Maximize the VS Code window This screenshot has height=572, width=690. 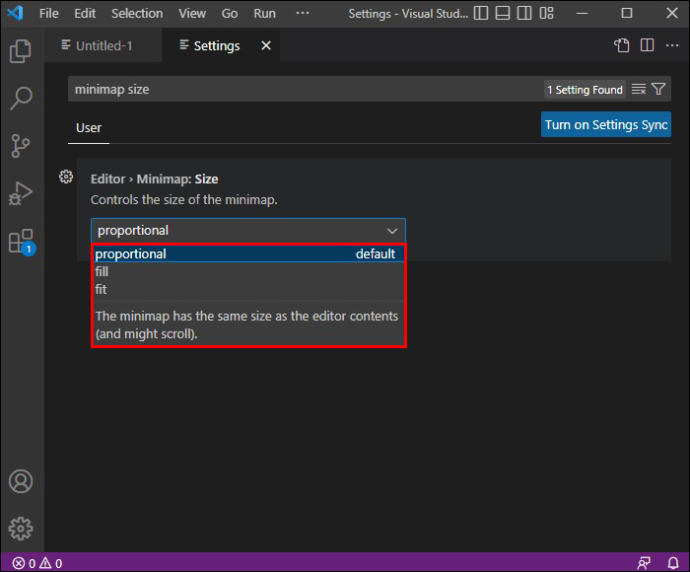[627, 13]
